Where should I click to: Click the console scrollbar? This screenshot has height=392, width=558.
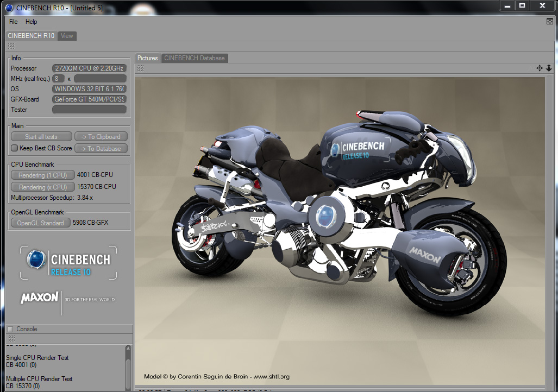[128, 368]
